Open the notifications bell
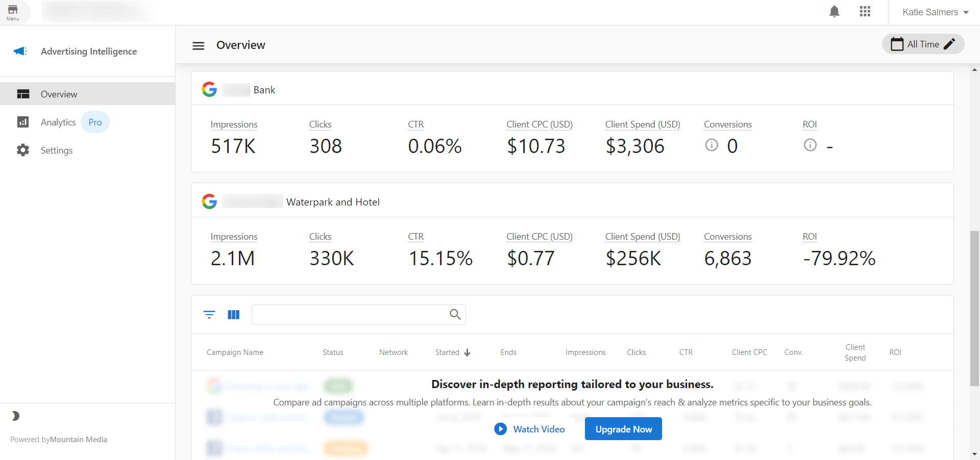The width and height of the screenshot is (980, 460). [834, 11]
